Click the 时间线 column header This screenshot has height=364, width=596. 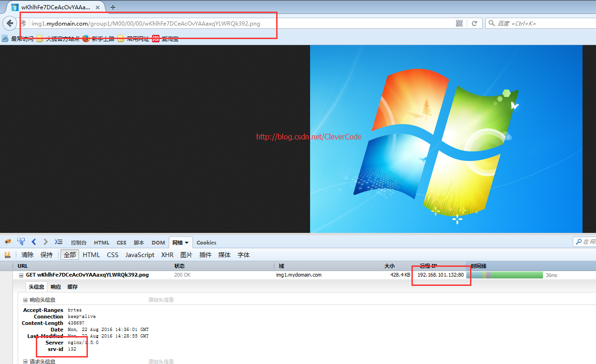click(x=530, y=266)
